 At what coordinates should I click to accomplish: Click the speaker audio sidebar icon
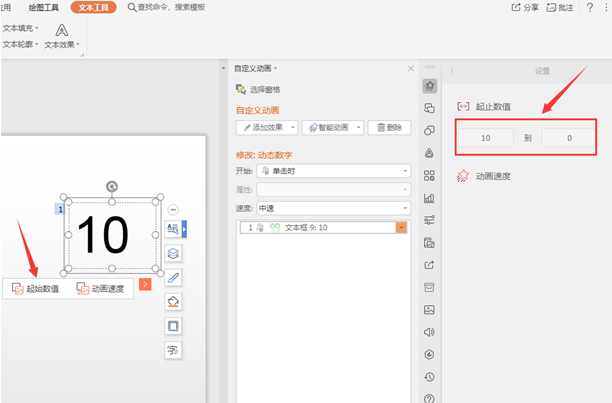[x=429, y=332]
